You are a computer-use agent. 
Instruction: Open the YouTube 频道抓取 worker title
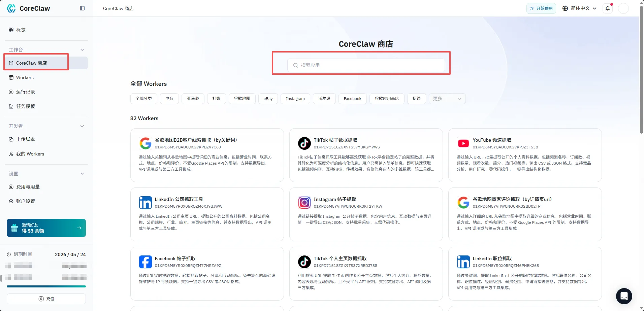click(x=492, y=140)
